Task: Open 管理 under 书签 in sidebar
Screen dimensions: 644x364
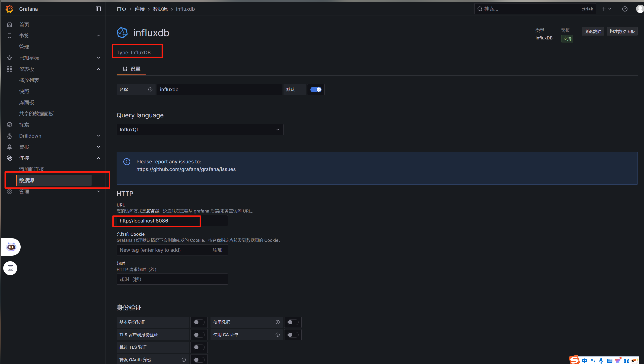Action: click(x=24, y=47)
